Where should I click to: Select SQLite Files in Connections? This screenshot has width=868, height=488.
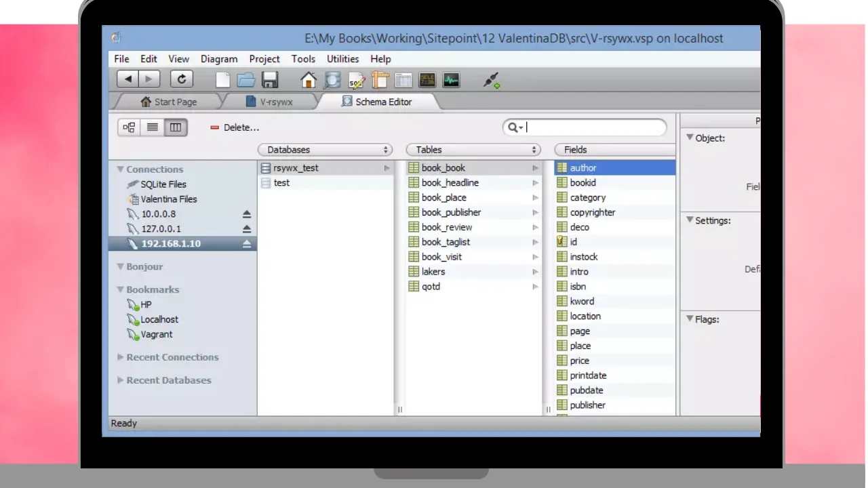(x=182, y=184)
